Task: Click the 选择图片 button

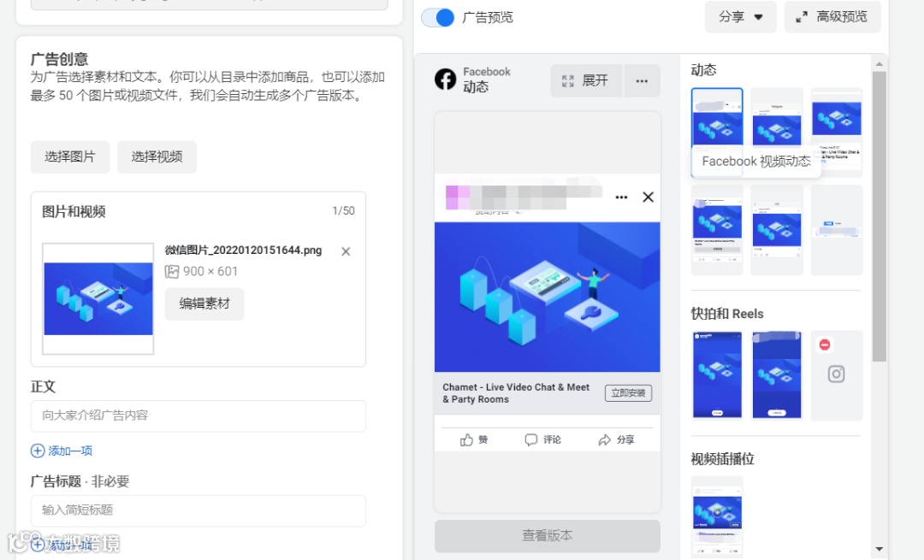Action: (x=70, y=156)
